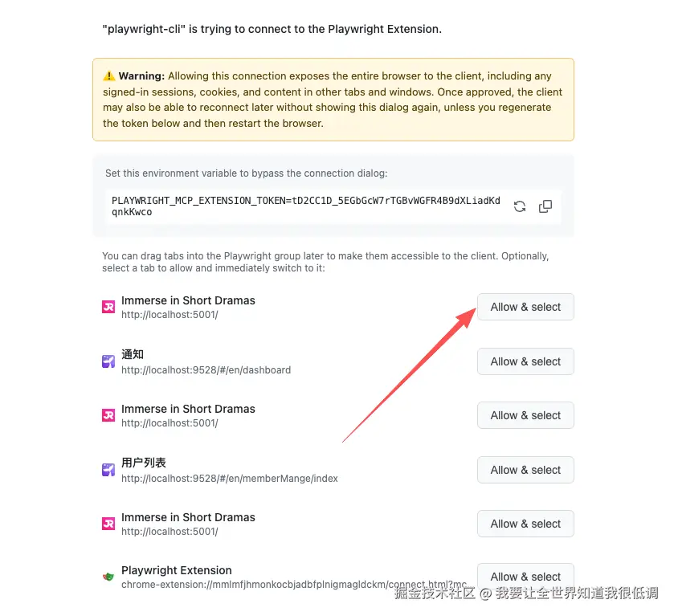Screen dimensions: 674x616
Task: Click the 用户列表 tab favicon
Action: tap(108, 470)
